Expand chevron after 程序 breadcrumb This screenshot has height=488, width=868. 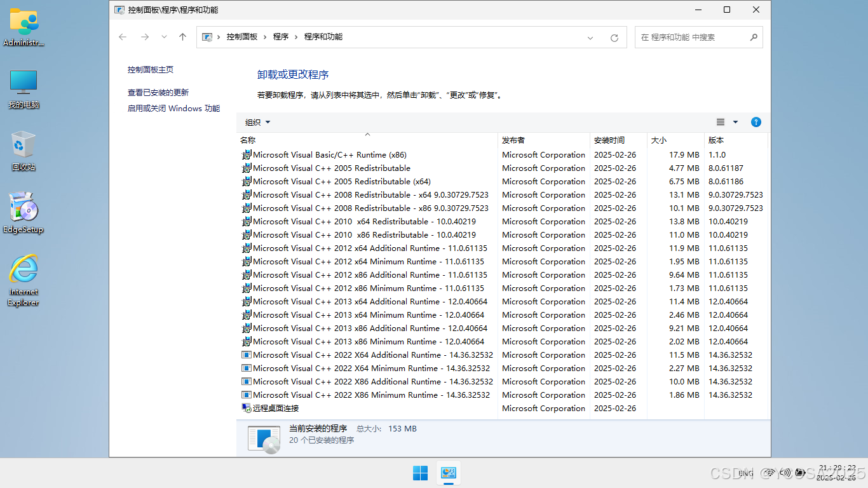pos(296,37)
